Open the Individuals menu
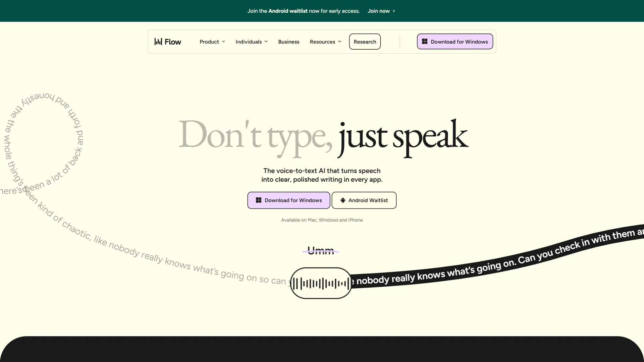Image resolution: width=644 pixels, height=362 pixels. click(252, 42)
